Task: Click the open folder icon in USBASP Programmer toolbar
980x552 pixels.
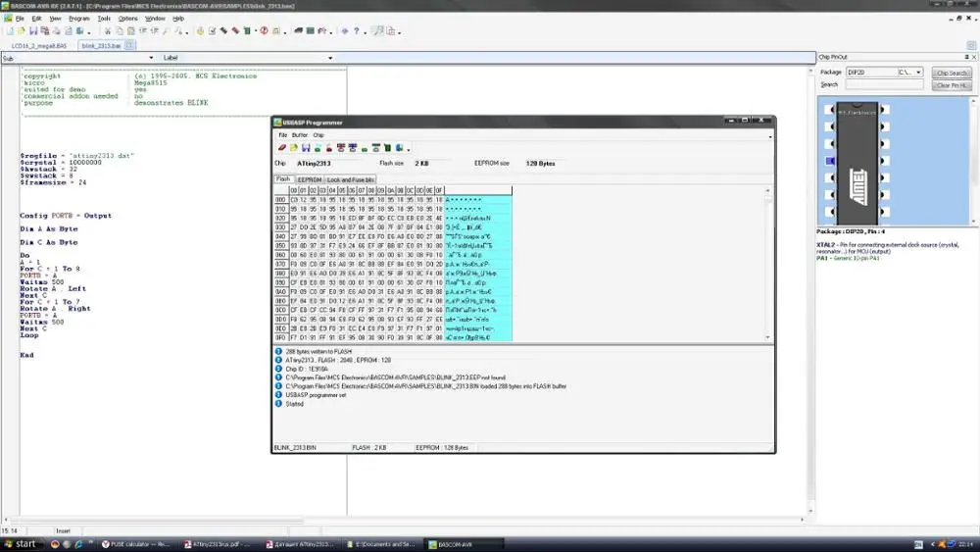Action: (294, 148)
